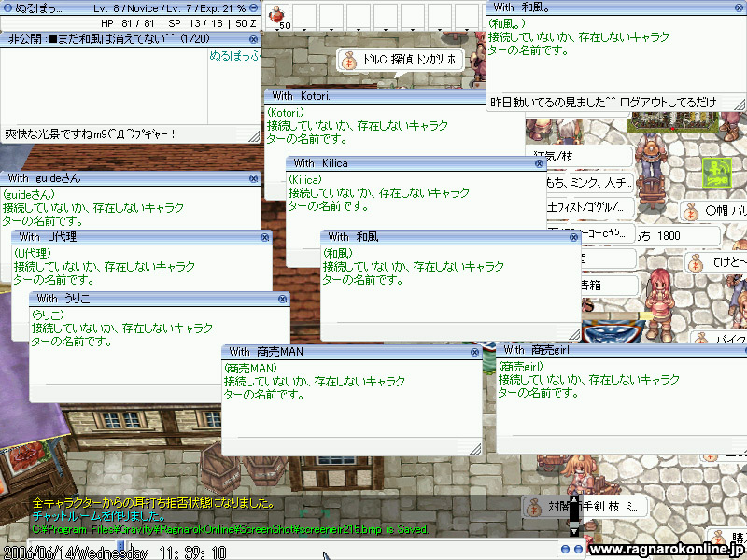Click the center 和風 window resize grip
747x560 pixels.
pyautogui.click(x=574, y=334)
